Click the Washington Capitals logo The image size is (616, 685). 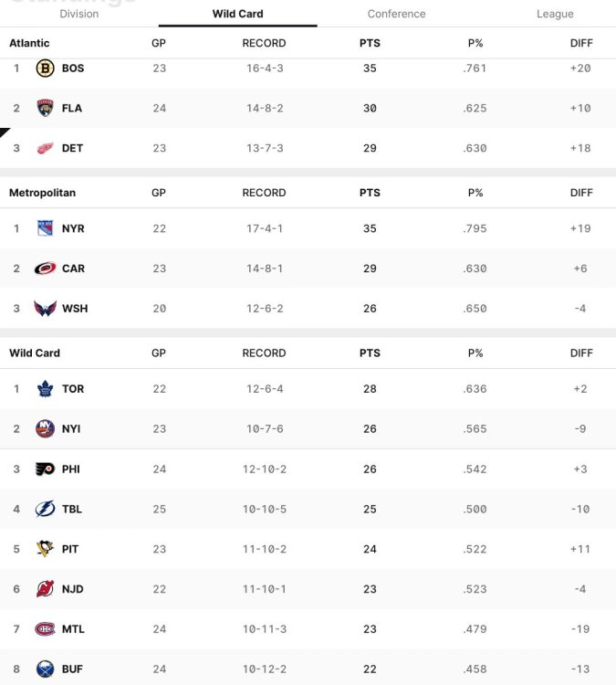coord(45,309)
